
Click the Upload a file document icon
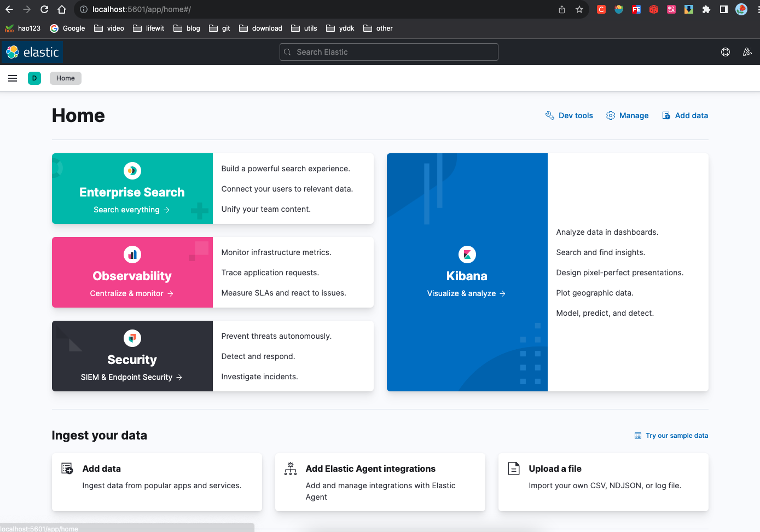click(x=514, y=469)
